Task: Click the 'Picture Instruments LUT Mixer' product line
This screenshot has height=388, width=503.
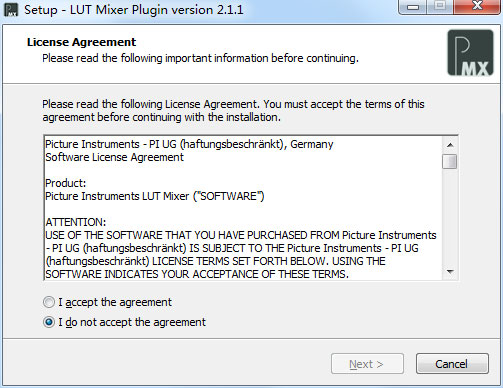Action: (x=155, y=196)
